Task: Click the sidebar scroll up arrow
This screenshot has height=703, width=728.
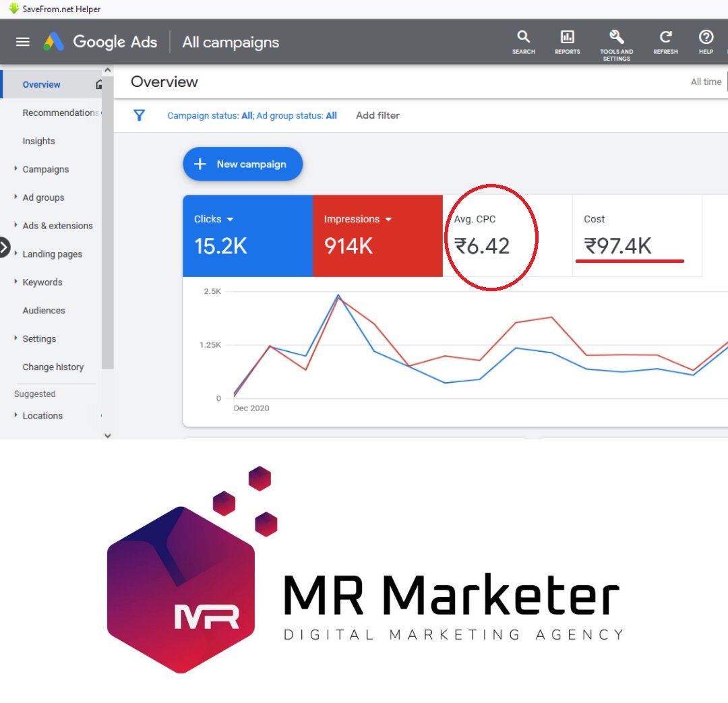Action: [x=108, y=70]
